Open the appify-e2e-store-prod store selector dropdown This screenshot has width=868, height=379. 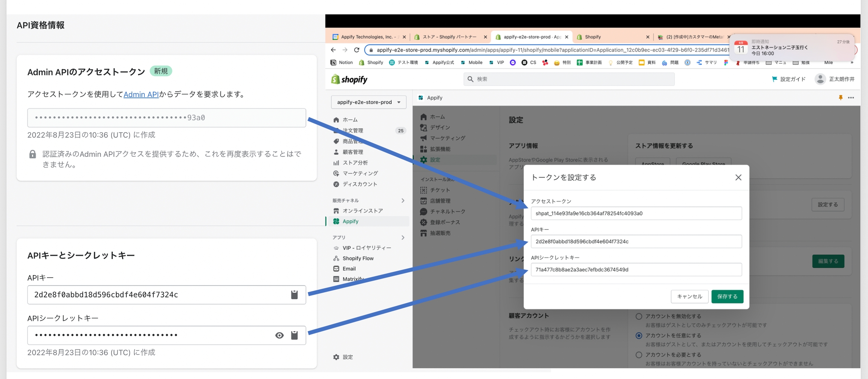click(368, 102)
